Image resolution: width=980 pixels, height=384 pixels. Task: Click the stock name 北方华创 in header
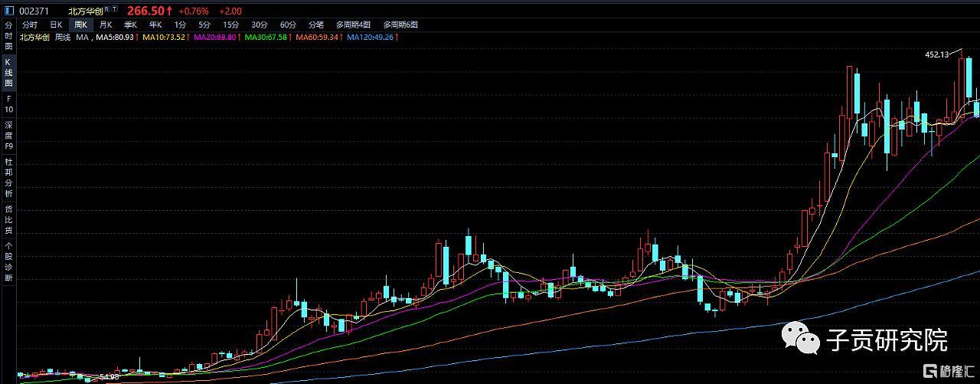click(x=84, y=11)
